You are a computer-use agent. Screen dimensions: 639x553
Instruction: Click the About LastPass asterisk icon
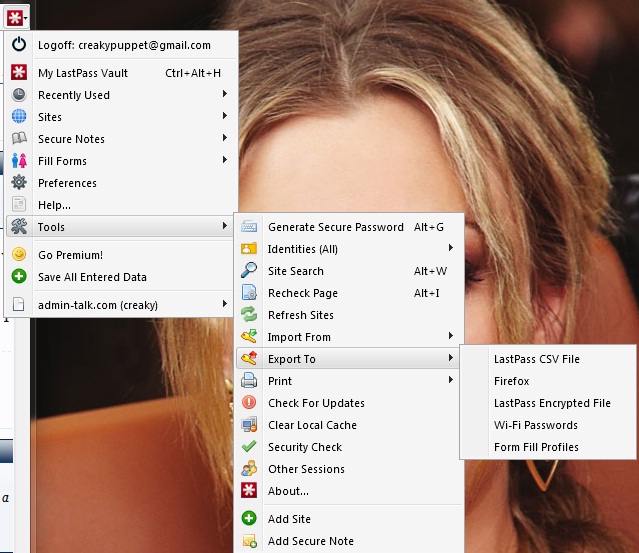249,491
